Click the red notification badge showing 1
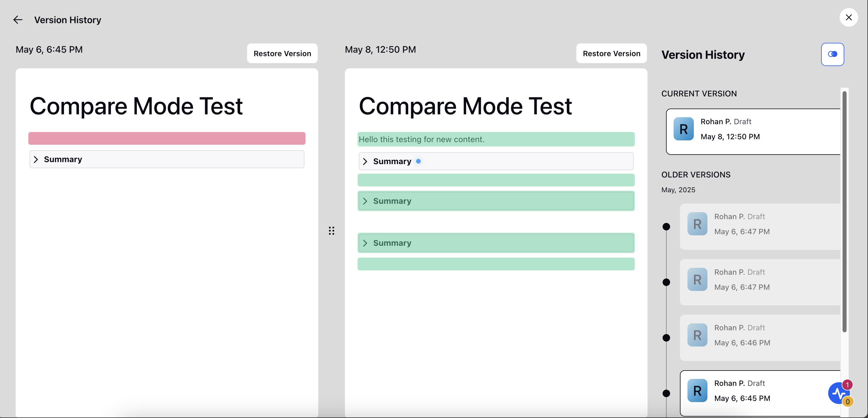868x418 pixels. tap(847, 385)
